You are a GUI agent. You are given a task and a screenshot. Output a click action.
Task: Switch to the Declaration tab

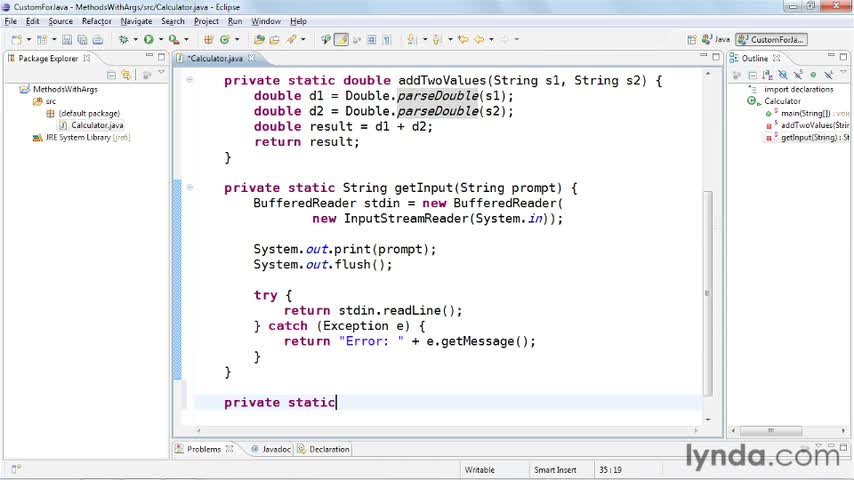[324, 449]
